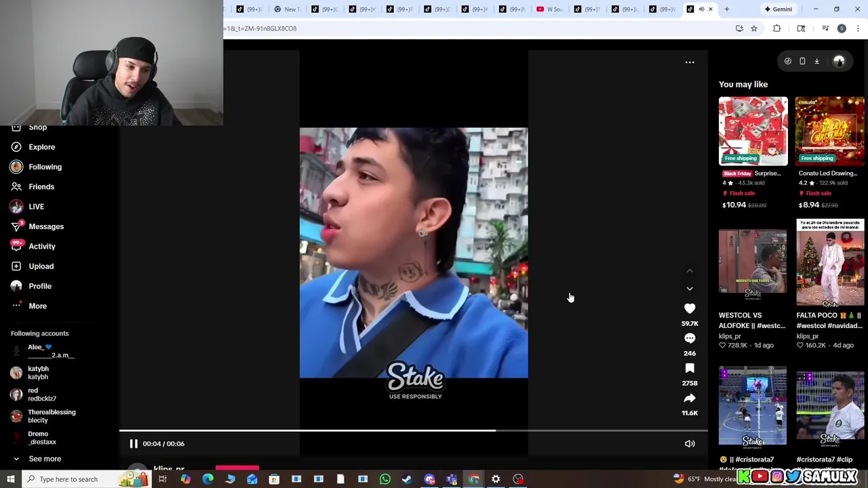868x488 pixels.
Task: Expand following accounts with See more
Action: click(45, 459)
